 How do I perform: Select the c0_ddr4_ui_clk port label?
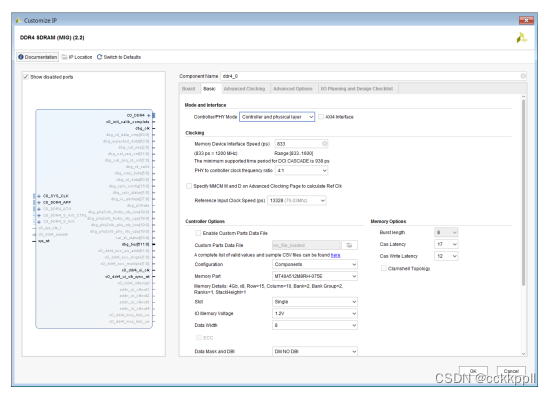click(x=136, y=270)
